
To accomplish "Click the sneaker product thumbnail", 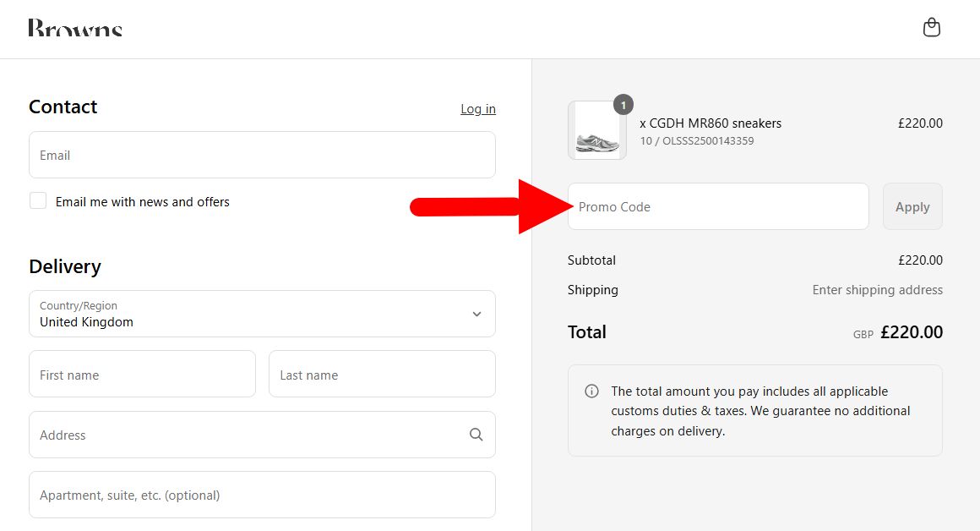I will coord(596,132).
